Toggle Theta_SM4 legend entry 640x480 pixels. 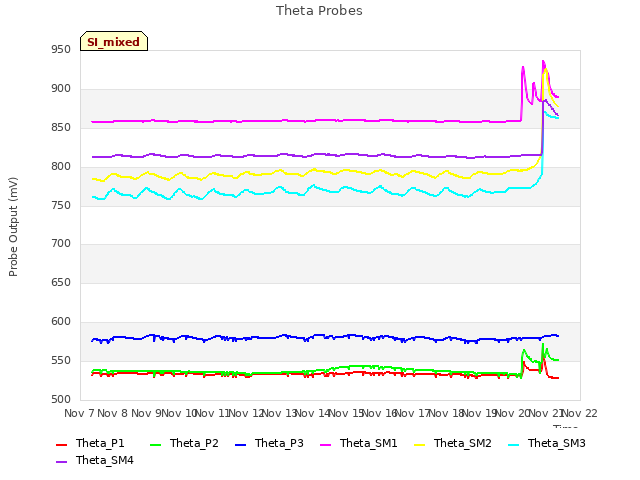tap(95, 460)
